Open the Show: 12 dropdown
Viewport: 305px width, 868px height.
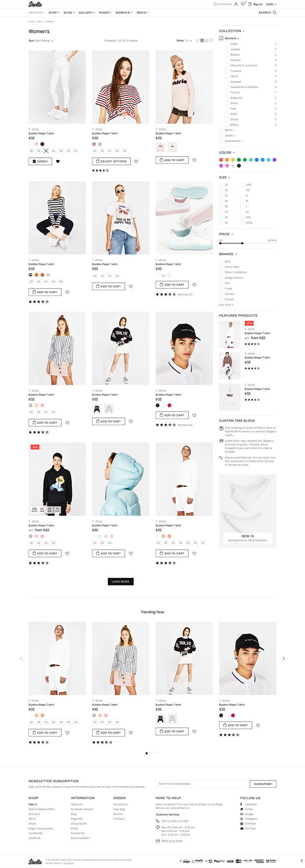(x=184, y=41)
